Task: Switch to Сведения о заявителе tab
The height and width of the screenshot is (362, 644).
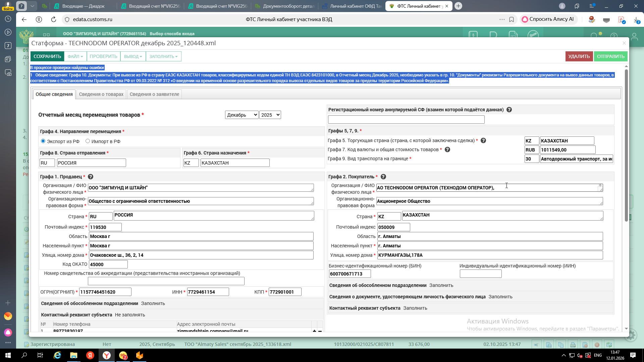Action: click(154, 94)
